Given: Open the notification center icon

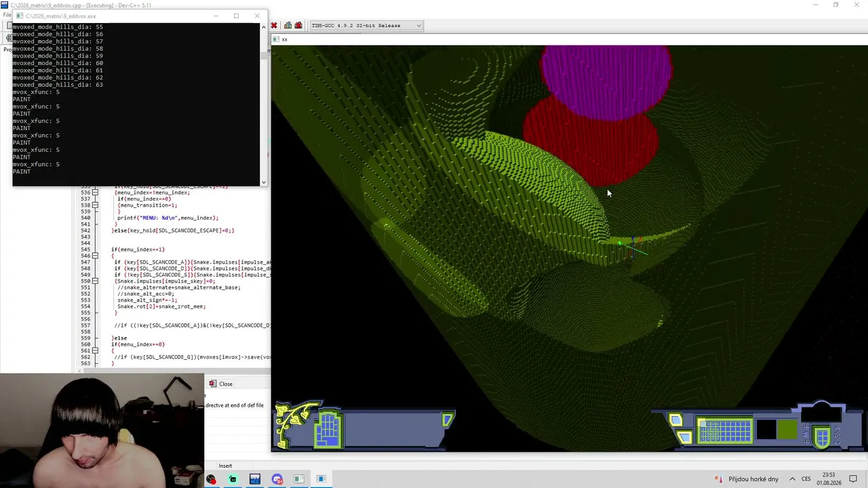Looking at the screenshot, I should [x=853, y=479].
